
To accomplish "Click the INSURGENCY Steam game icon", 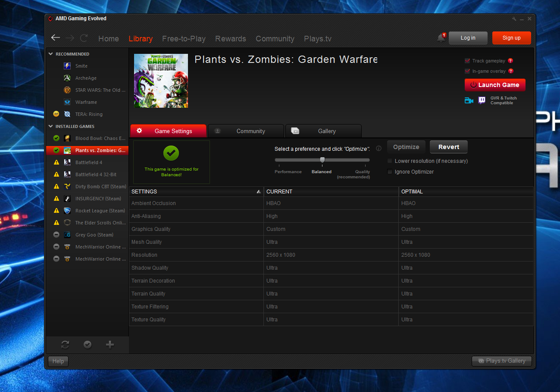I will (67, 199).
